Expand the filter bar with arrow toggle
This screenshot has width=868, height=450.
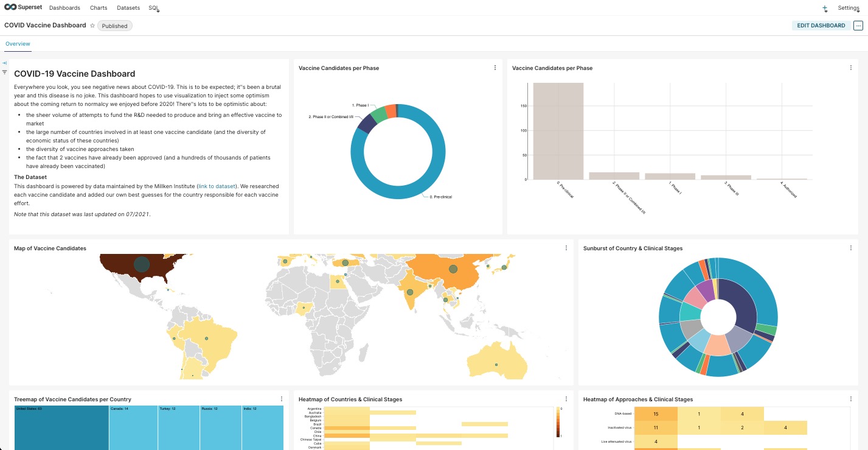(x=5, y=62)
